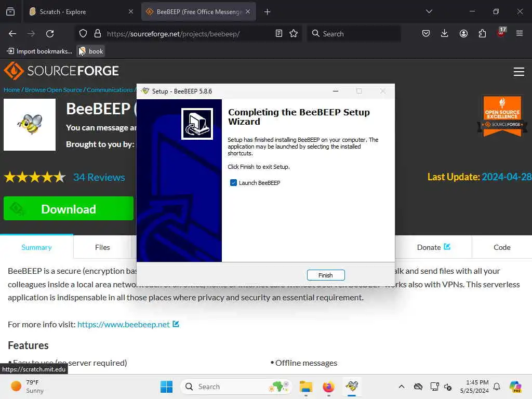532x399 pixels.
Task: Click the network display tray icon
Action: pyautogui.click(x=434, y=387)
